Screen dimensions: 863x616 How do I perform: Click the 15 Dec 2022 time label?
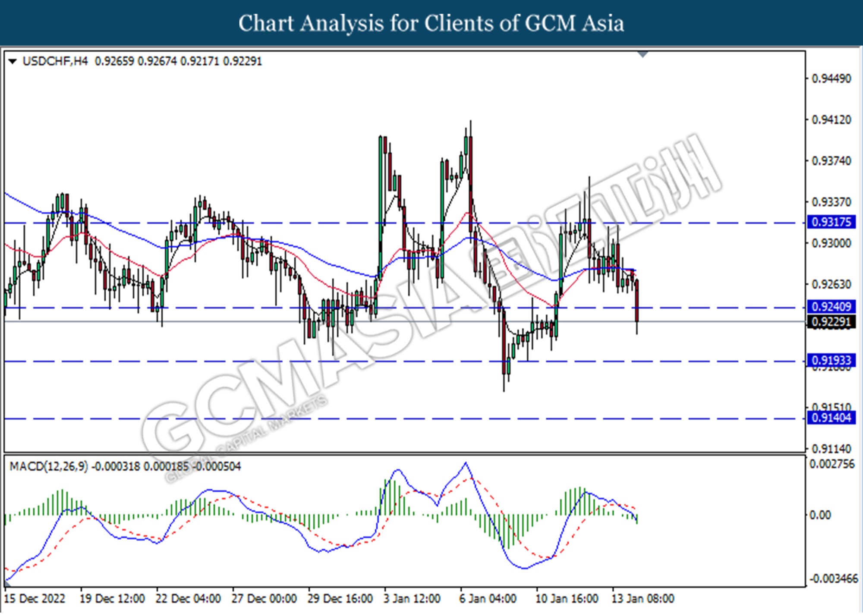click(x=35, y=599)
